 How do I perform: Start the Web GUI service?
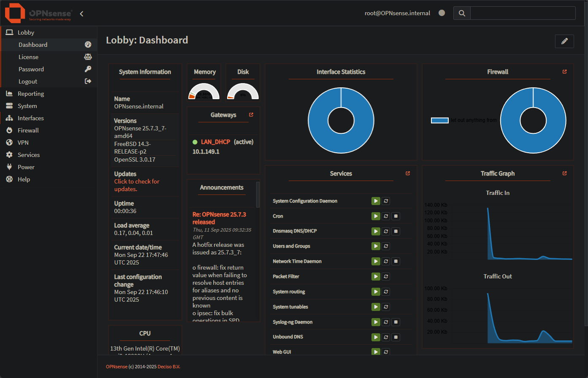pos(375,351)
